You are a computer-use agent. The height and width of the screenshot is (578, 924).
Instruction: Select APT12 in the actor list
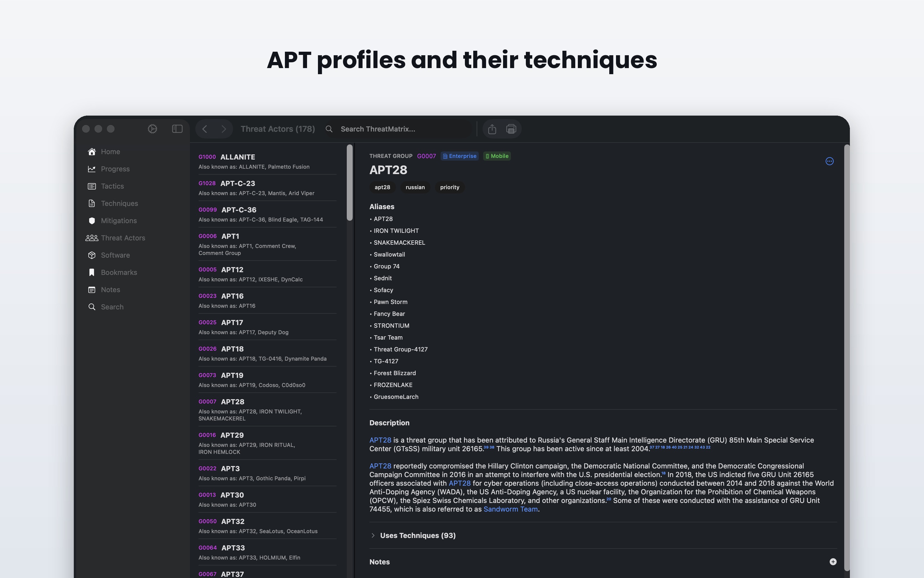click(x=267, y=274)
